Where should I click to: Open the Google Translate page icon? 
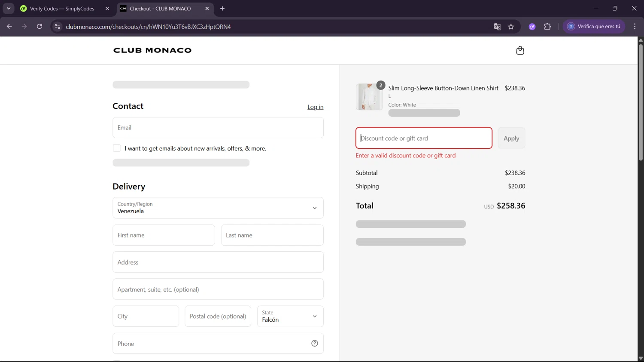click(497, 27)
